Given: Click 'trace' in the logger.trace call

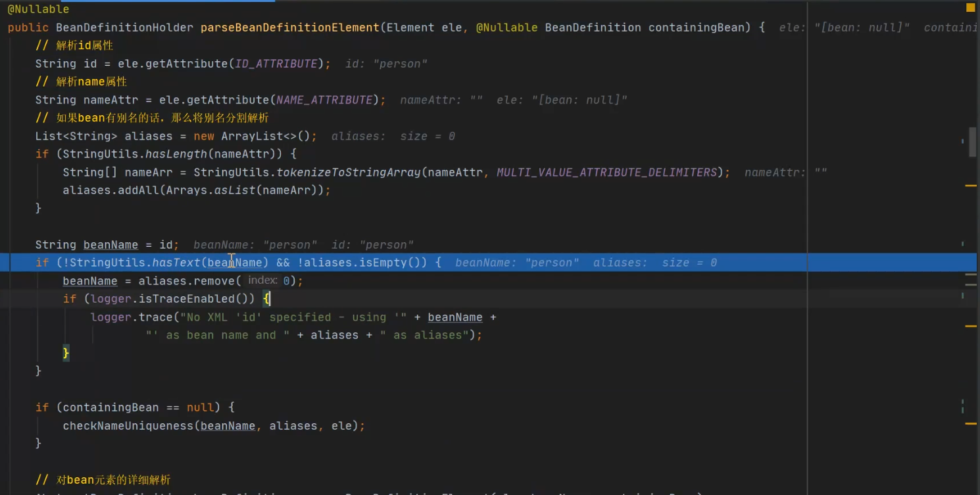Looking at the screenshot, I should [x=156, y=317].
